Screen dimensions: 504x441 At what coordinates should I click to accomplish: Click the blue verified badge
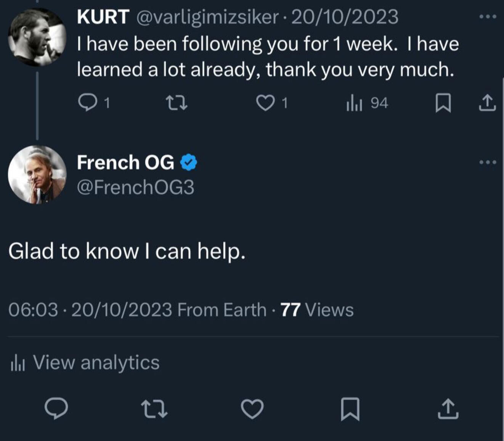click(188, 163)
